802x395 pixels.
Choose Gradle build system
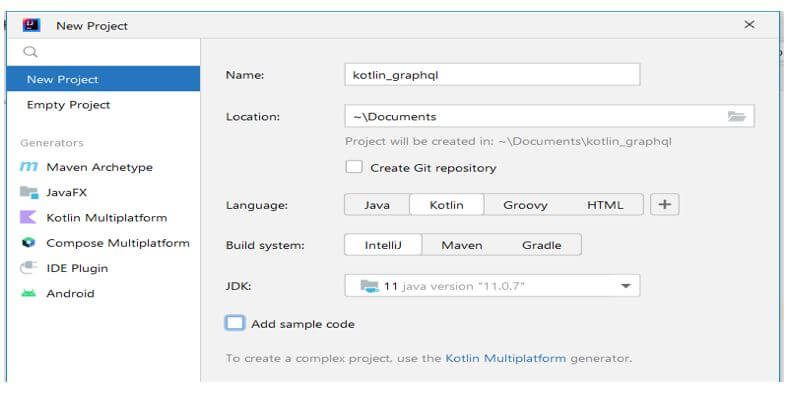coord(542,245)
